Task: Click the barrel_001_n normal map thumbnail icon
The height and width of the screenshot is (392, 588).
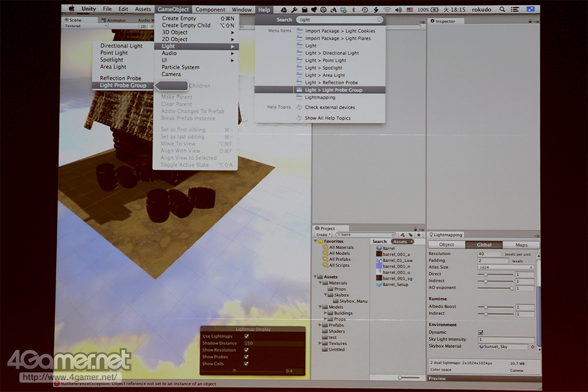Action: click(x=379, y=266)
